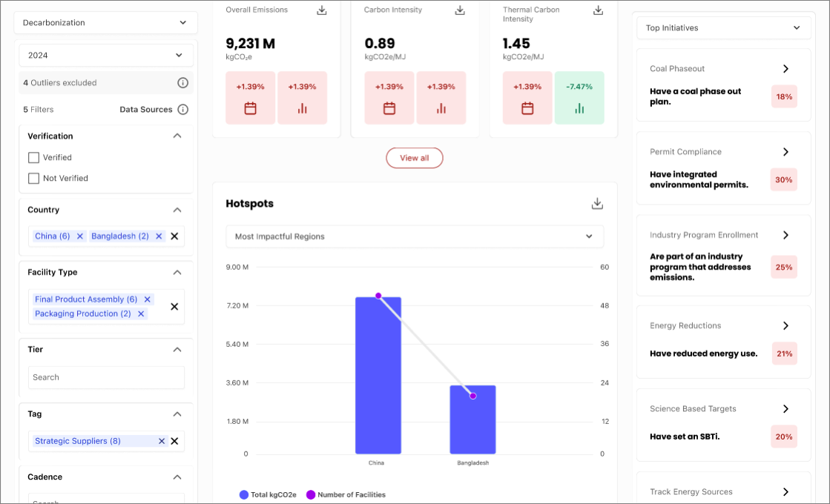Image resolution: width=830 pixels, height=504 pixels.
Task: Select Carbon Intensity calendar comparison tile
Action: coord(389,98)
